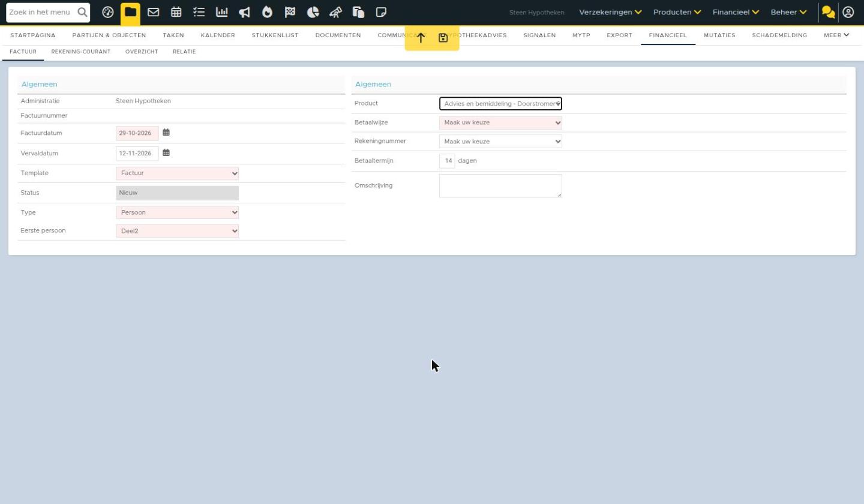Open the sticky note icon
864x504 pixels.
click(381, 12)
